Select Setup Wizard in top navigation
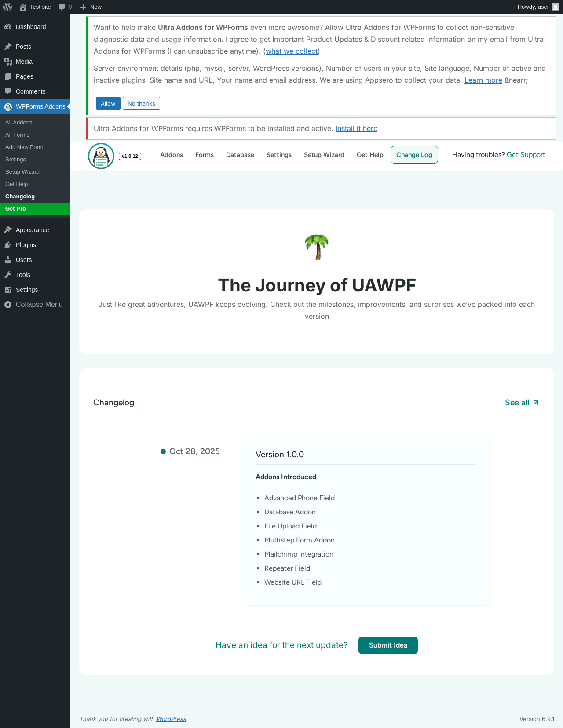Viewport: 563px width, 728px height. 324,155
